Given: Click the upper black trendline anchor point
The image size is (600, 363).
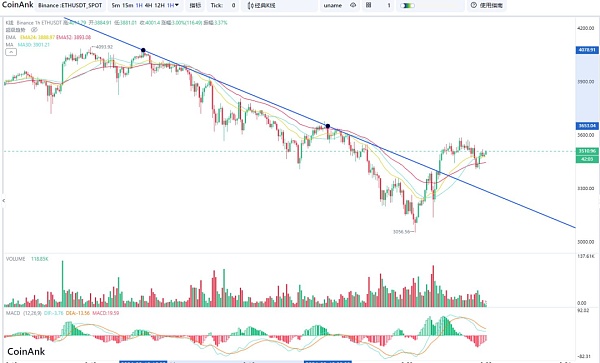Looking at the screenshot, I should pos(143,50).
